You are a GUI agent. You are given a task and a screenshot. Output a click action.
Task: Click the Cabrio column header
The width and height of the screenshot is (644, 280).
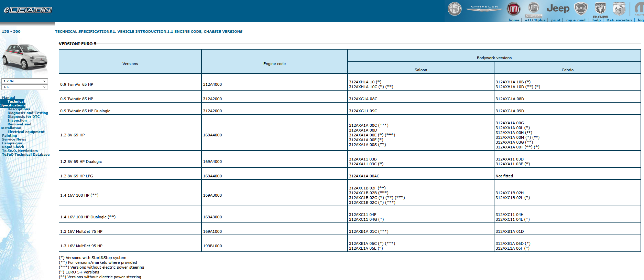point(567,68)
